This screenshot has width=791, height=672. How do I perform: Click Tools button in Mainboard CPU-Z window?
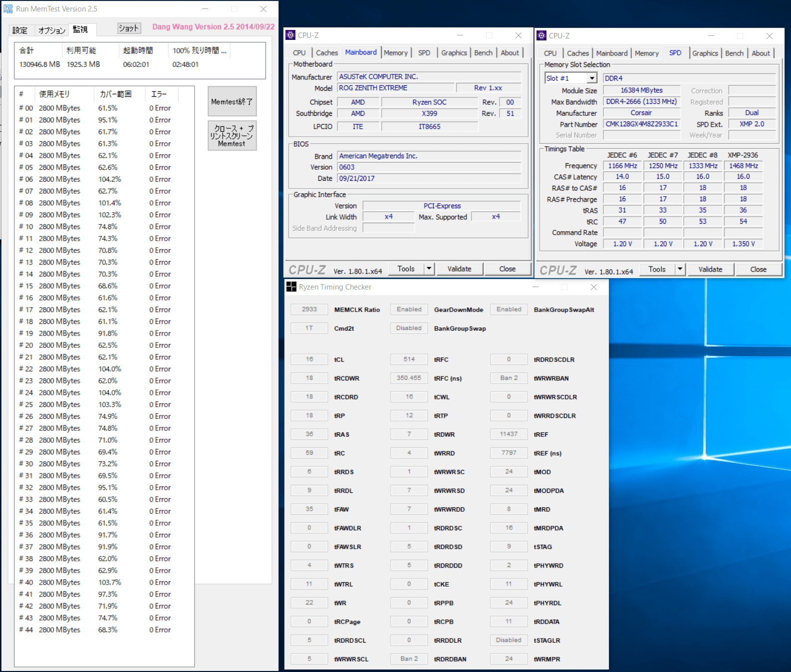click(x=406, y=269)
